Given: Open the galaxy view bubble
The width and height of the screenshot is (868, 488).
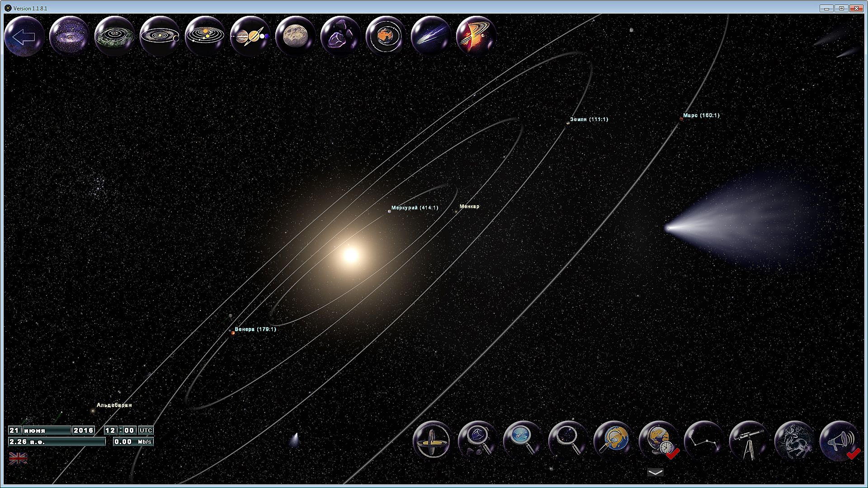Looking at the screenshot, I should [x=69, y=37].
